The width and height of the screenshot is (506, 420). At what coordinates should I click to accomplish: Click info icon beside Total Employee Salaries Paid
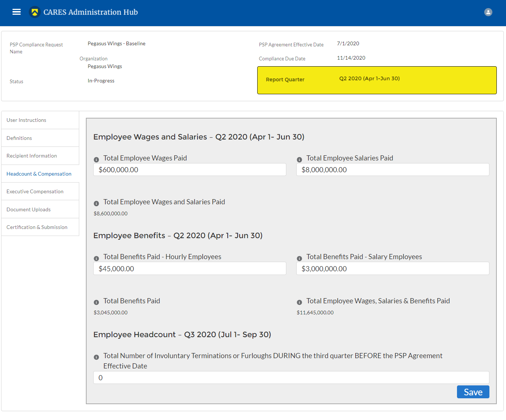tap(299, 160)
